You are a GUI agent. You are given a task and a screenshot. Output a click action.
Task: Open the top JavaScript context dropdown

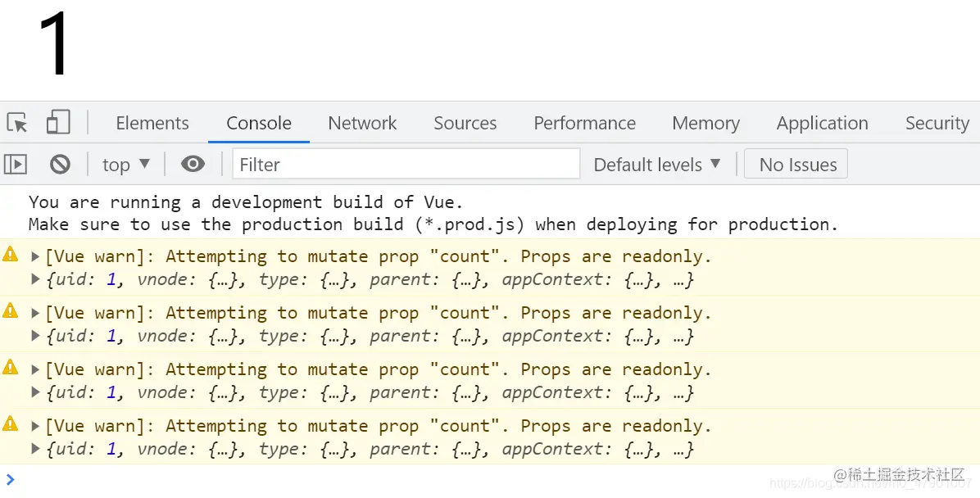tap(126, 165)
